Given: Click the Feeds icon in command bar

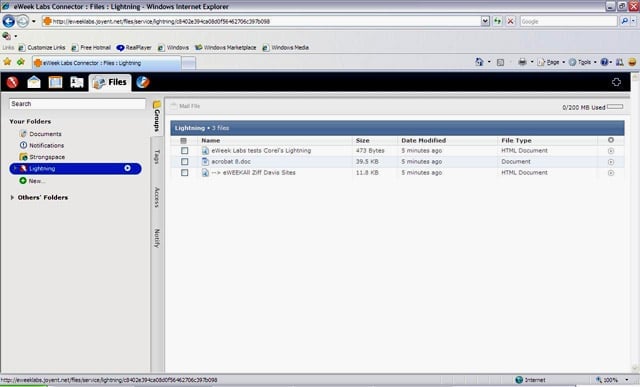Looking at the screenshot, I should [x=500, y=62].
